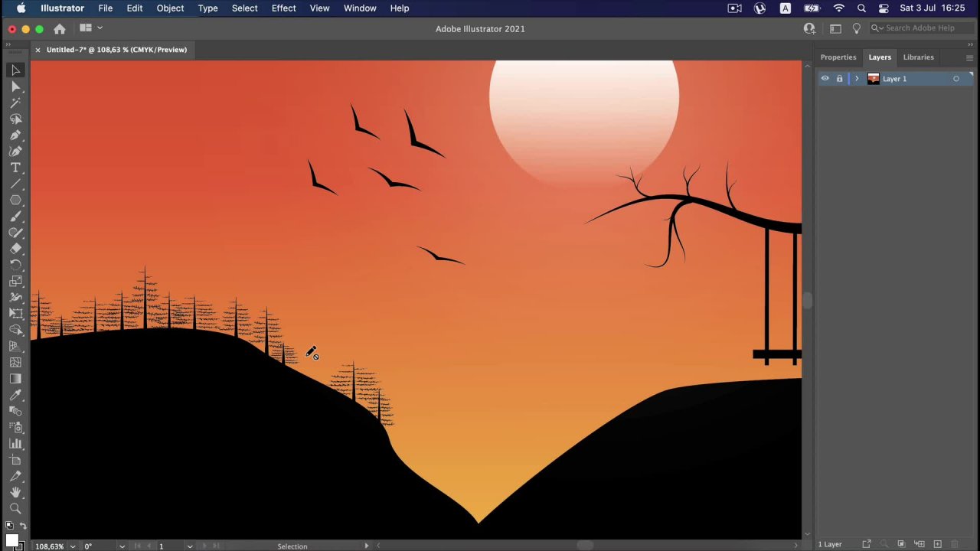Click the Search Adobe Help field

tap(922, 28)
